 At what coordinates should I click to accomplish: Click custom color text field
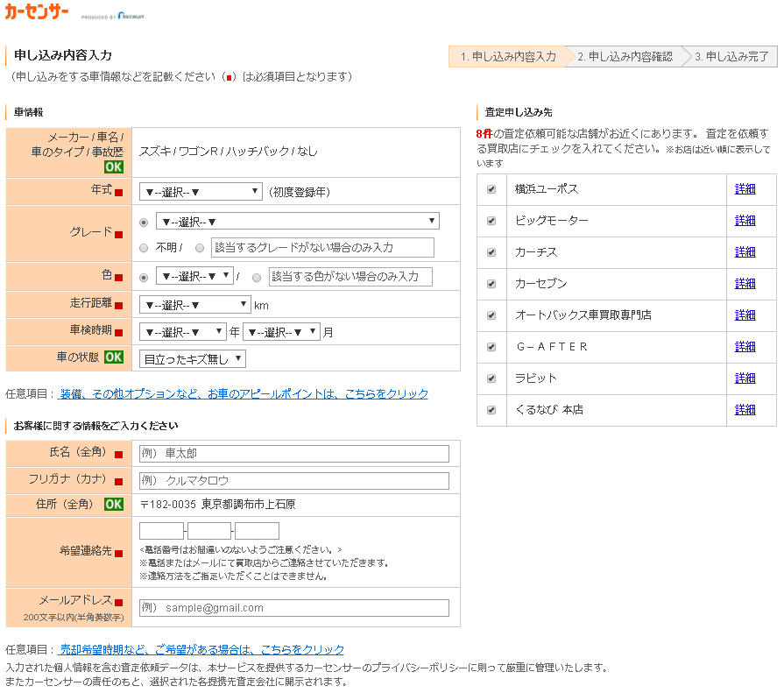click(x=350, y=277)
